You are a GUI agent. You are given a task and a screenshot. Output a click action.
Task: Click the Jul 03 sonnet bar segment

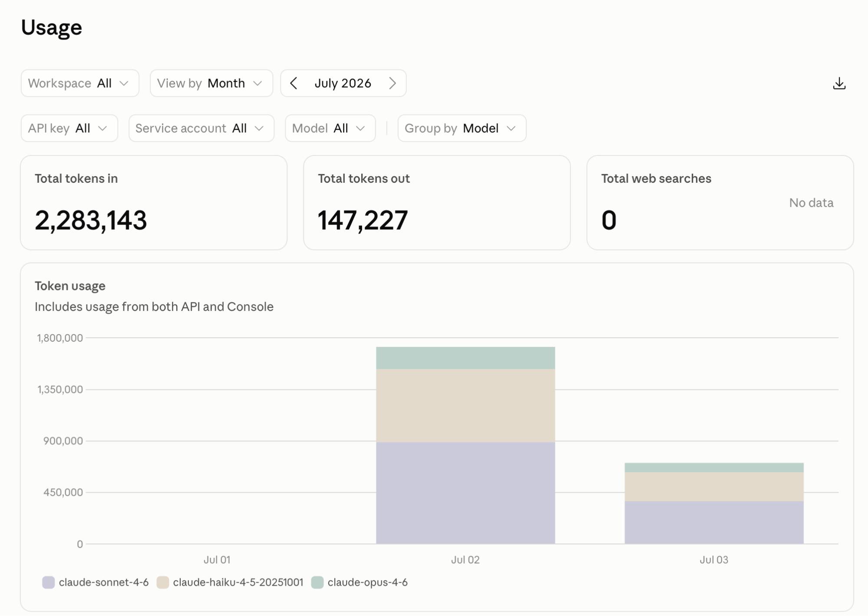click(714, 522)
